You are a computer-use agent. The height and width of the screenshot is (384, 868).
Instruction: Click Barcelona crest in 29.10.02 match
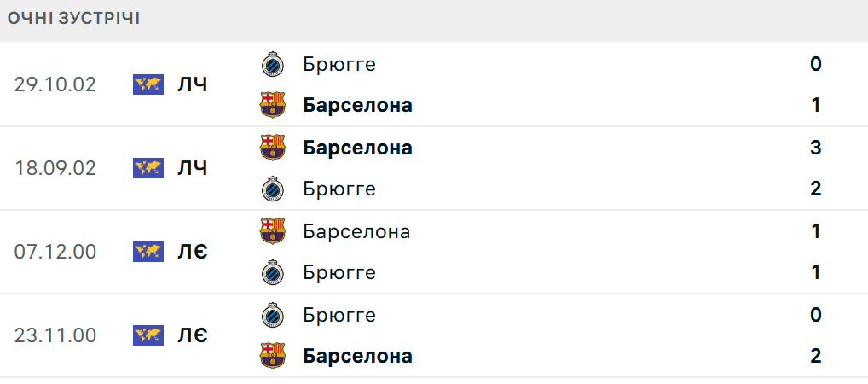273,105
